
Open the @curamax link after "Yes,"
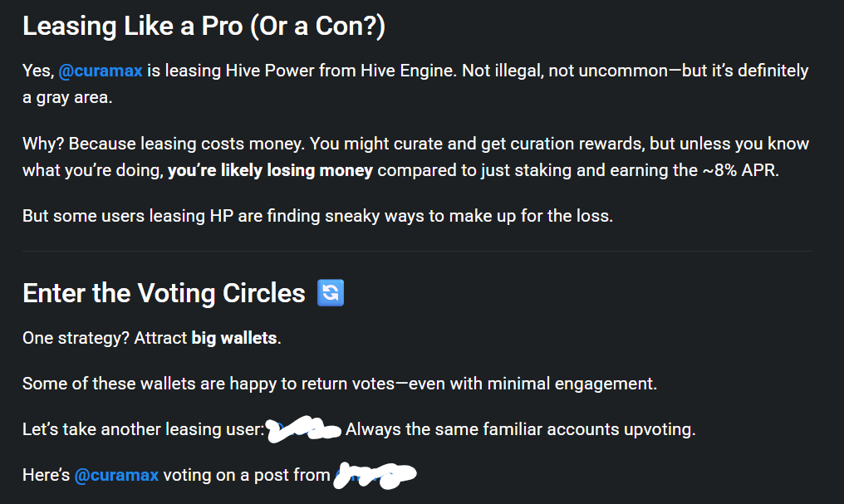[x=101, y=71]
